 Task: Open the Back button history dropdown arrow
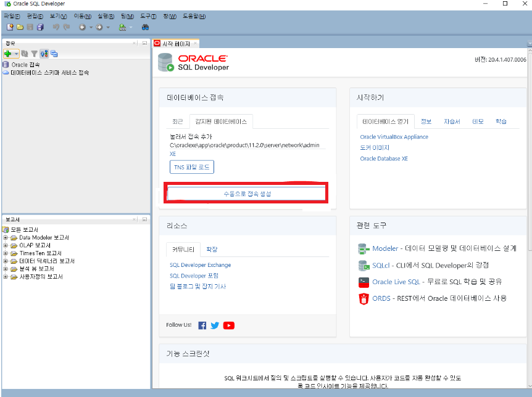[x=91, y=28]
